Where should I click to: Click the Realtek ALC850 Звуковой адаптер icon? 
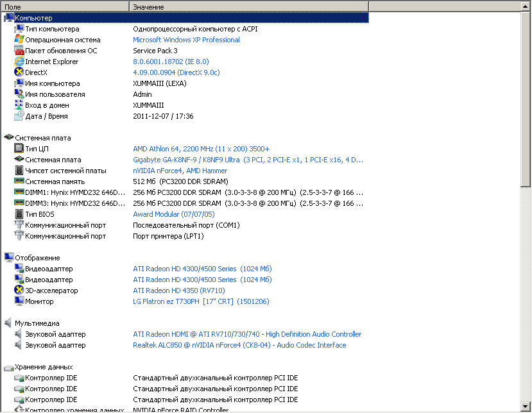pos(19,345)
